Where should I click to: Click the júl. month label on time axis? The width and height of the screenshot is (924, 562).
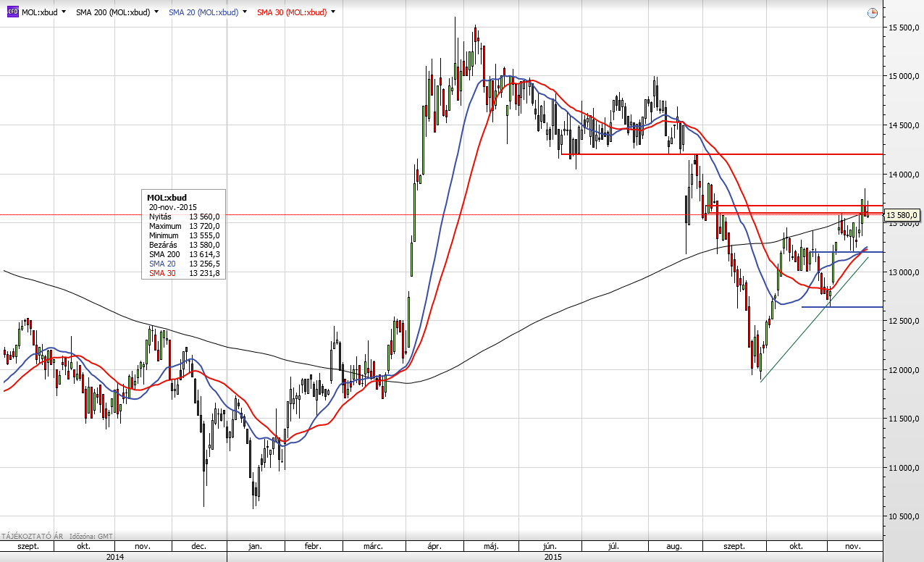click(612, 546)
